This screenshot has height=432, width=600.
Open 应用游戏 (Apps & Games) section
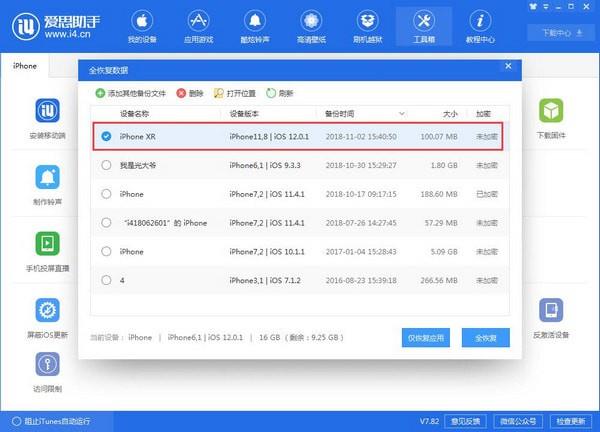point(198,27)
